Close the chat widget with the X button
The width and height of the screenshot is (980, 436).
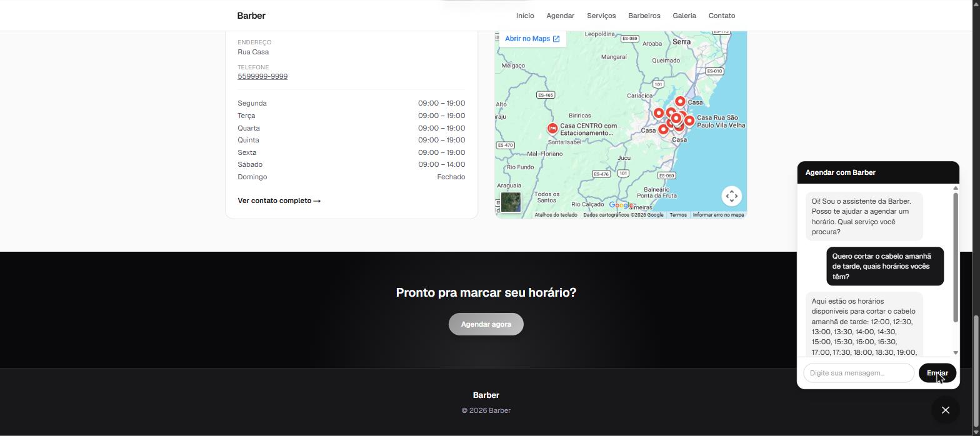point(945,410)
